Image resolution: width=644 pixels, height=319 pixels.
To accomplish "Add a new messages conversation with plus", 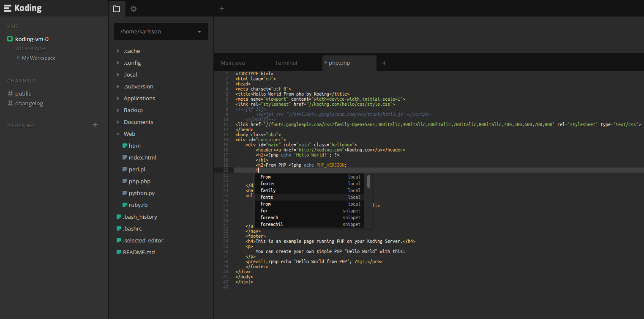I will coord(95,125).
